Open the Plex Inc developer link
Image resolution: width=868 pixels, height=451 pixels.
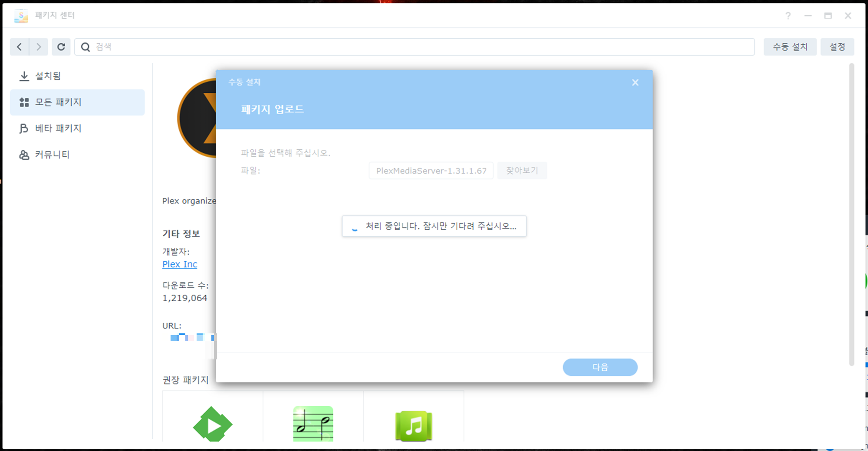(x=180, y=264)
